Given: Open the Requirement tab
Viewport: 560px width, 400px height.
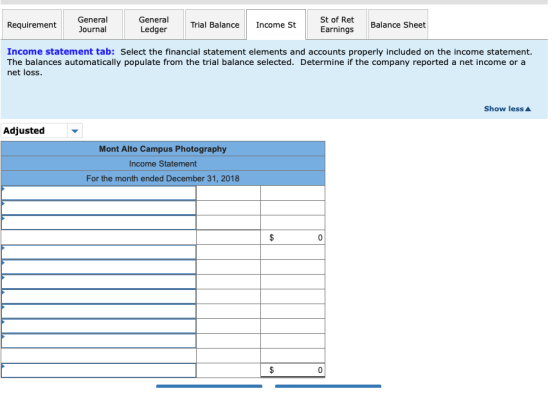Looking at the screenshot, I should pos(32,25).
